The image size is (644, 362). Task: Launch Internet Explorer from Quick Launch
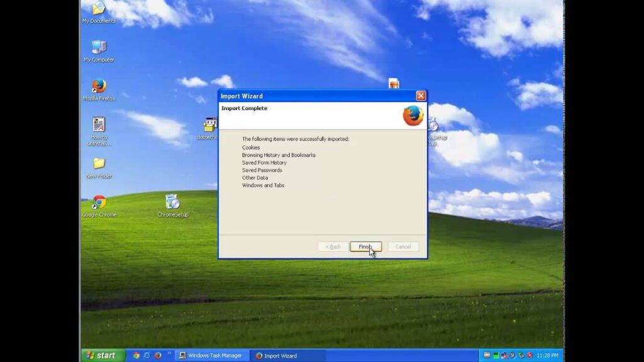coord(147,356)
